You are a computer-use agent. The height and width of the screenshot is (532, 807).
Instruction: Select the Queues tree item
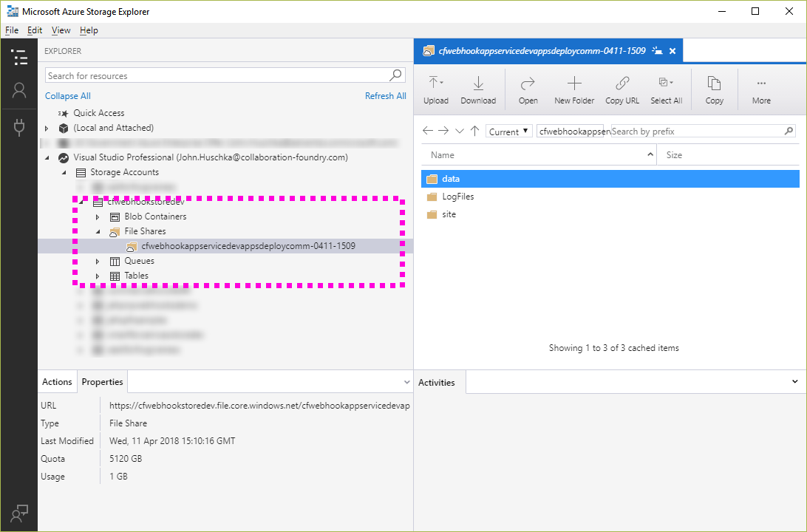coord(139,261)
